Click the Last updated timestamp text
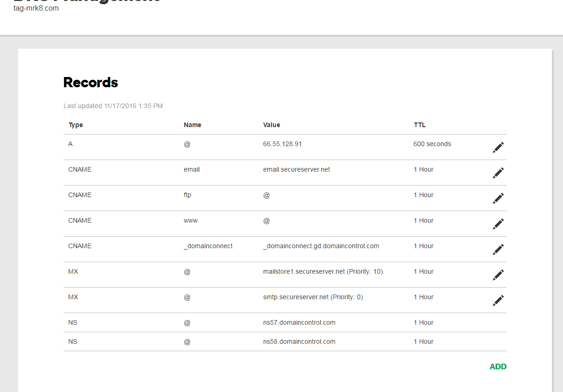563x392 pixels. tap(113, 106)
